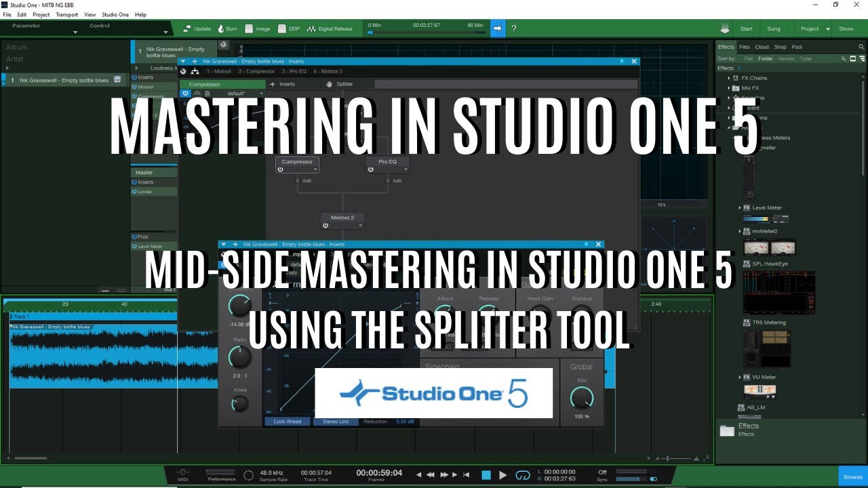
Task: Click the Rewind button in transport
Action: (430, 475)
